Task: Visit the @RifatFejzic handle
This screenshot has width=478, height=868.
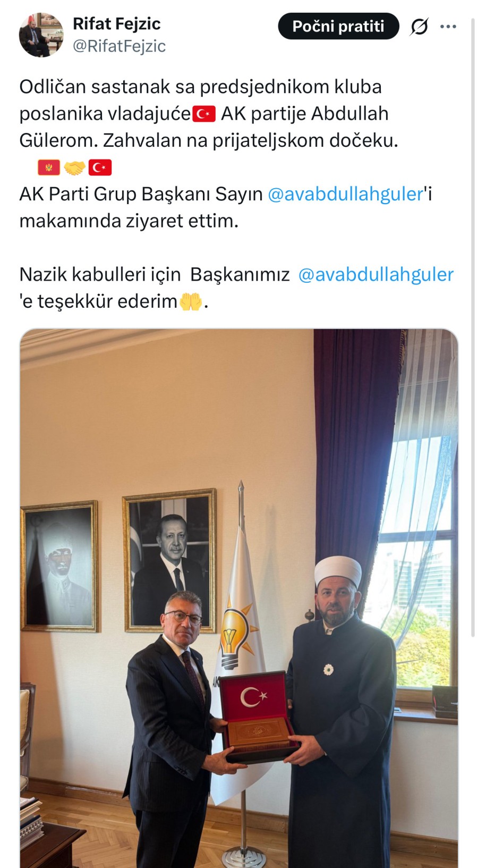Action: 119,46
